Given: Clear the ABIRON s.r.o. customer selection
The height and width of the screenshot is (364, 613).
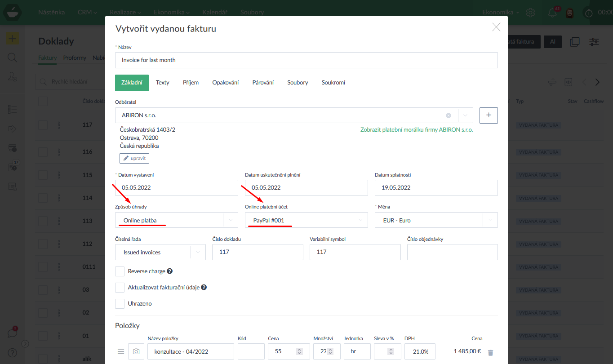Looking at the screenshot, I should (448, 115).
